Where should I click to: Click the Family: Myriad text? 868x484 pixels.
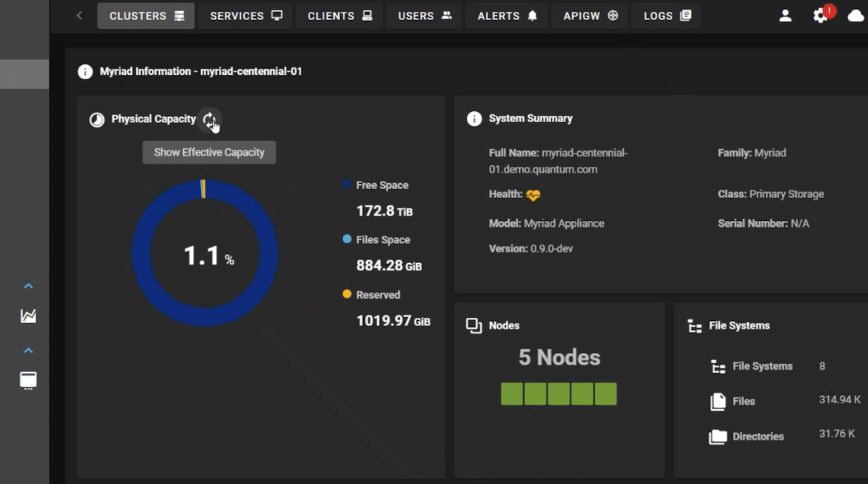coord(752,153)
